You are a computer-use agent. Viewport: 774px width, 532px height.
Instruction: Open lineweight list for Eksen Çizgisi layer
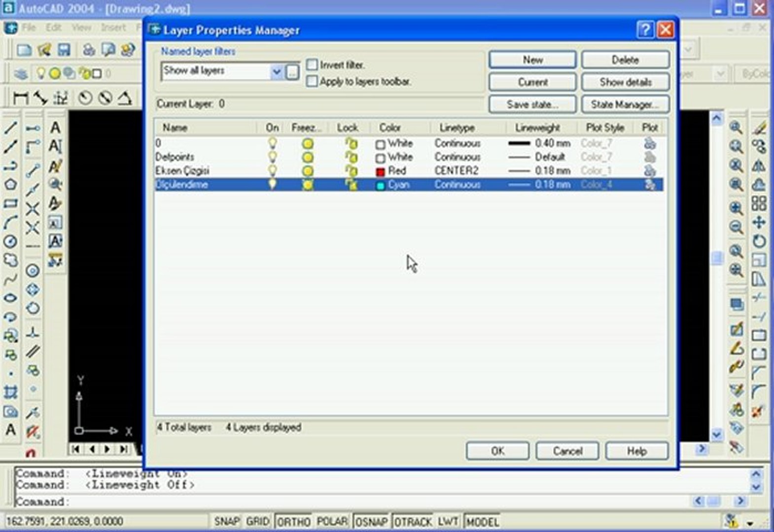coord(539,171)
